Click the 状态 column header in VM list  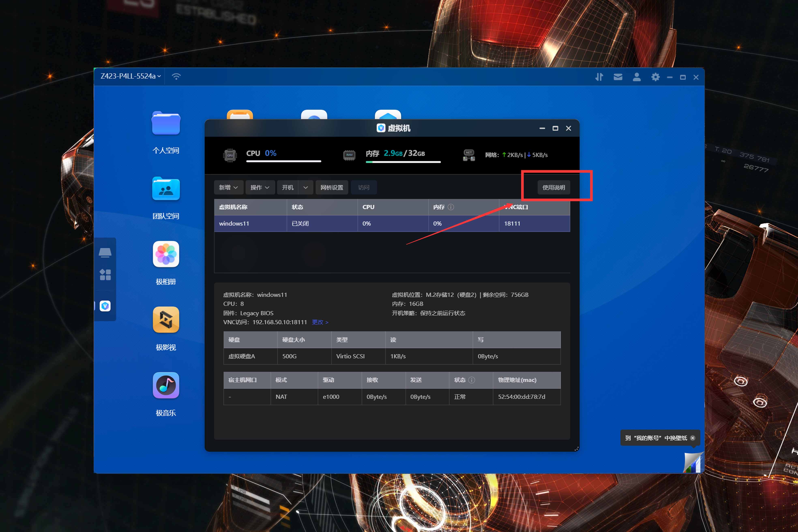[322, 207]
